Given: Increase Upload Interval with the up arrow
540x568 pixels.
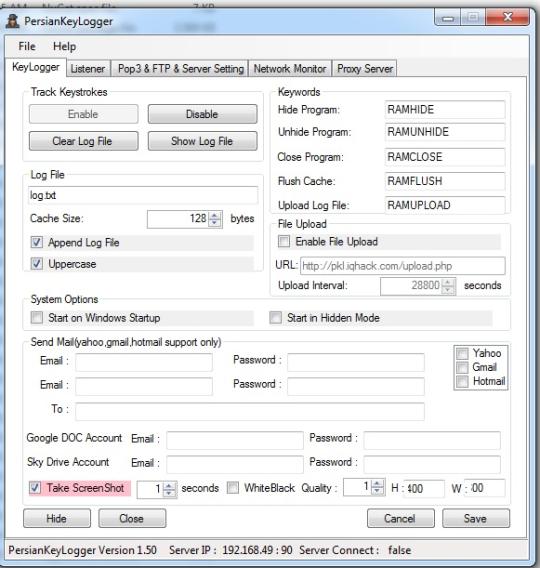Looking at the screenshot, I should tap(448, 283).
